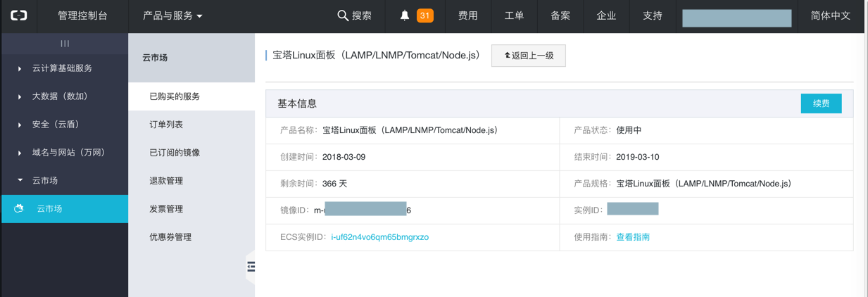This screenshot has height=297, width=868.
Task: Expand 大数据（数加） section
Action: click(60, 96)
